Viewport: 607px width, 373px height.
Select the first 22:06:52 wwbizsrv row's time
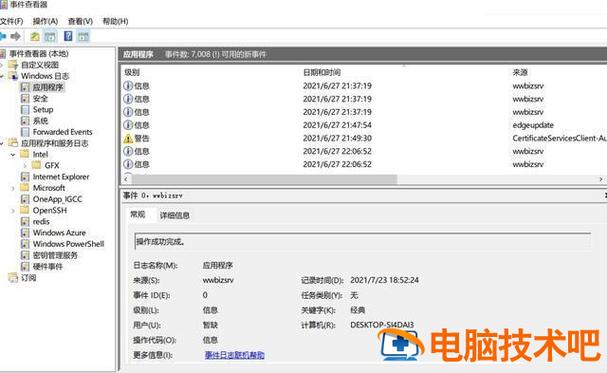point(337,151)
